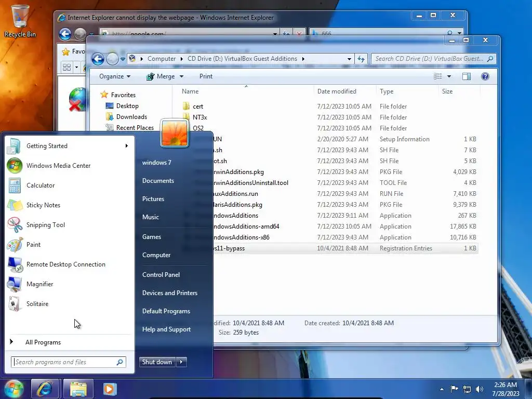Open the Shut down options arrow

181,362
